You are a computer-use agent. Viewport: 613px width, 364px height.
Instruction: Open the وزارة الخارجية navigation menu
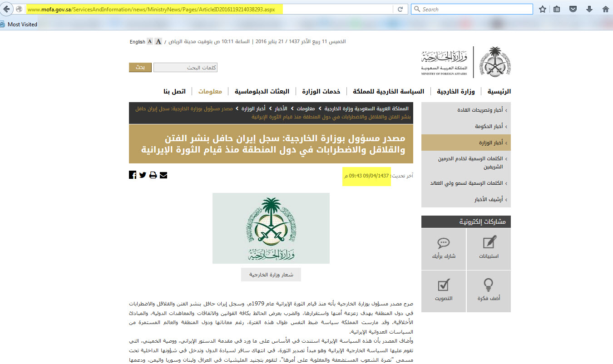[456, 91]
